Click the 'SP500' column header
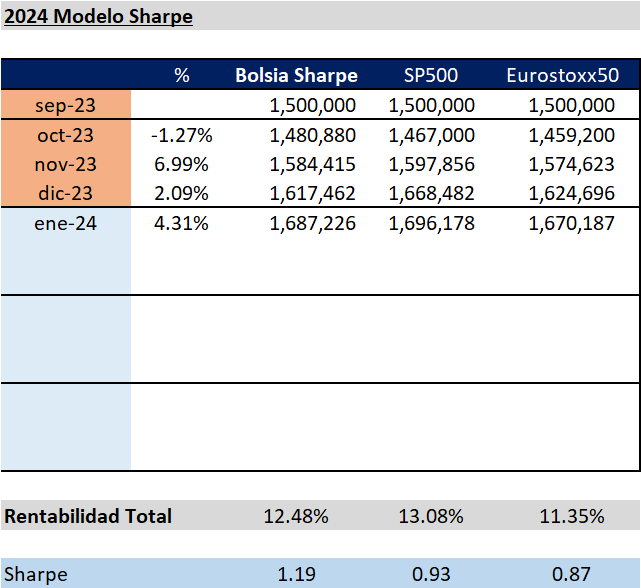 [431, 75]
